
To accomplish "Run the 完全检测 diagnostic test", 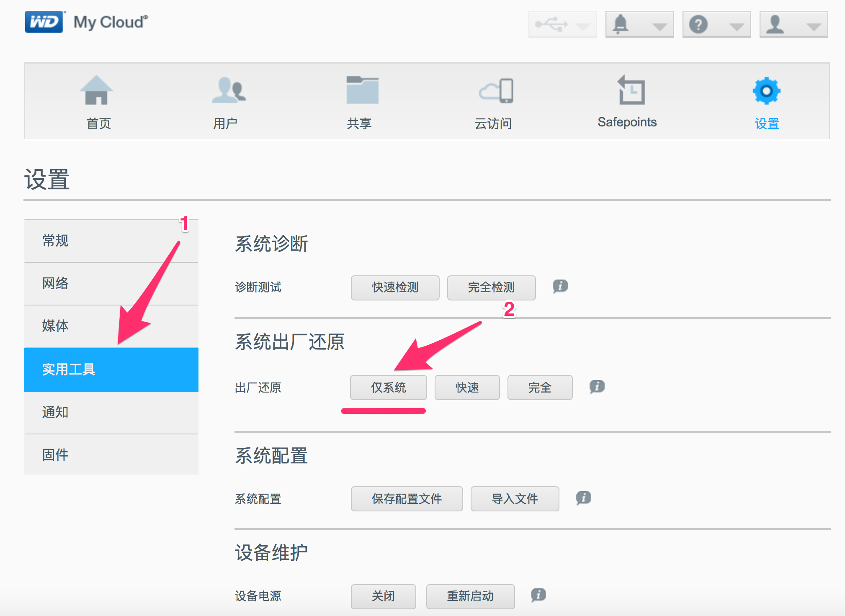I will (491, 287).
